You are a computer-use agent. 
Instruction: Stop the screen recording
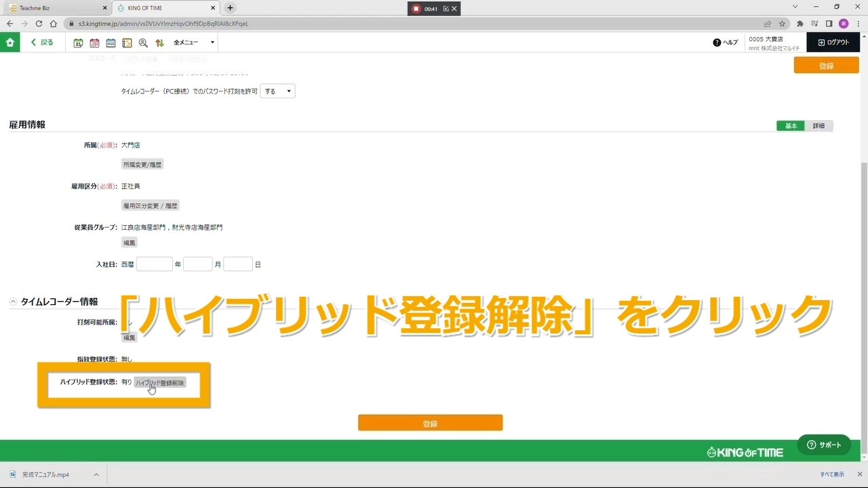coord(416,9)
